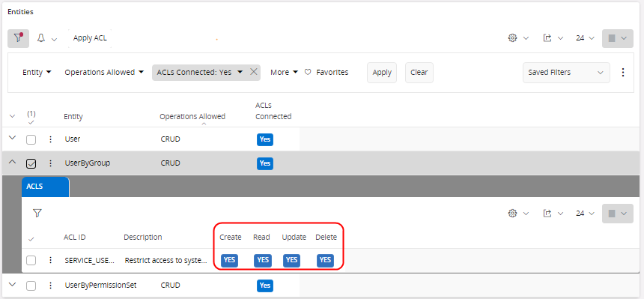Click the Yes badge in User row
Viewport: 644px width, 299px height.
click(265, 139)
